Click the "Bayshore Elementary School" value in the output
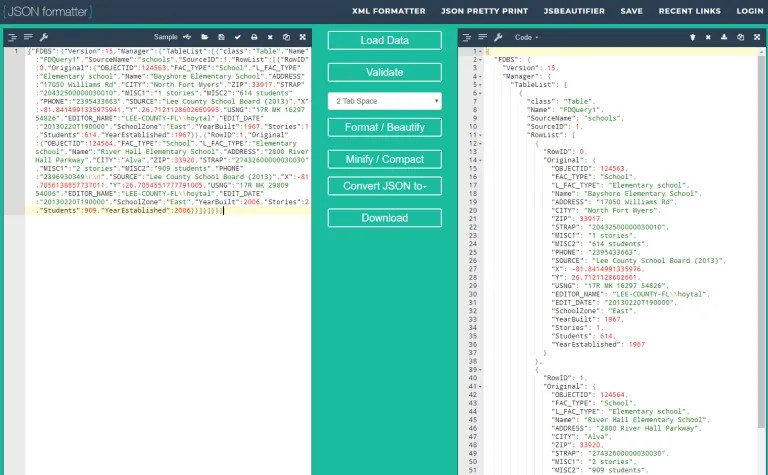768x475 pixels. click(x=643, y=193)
